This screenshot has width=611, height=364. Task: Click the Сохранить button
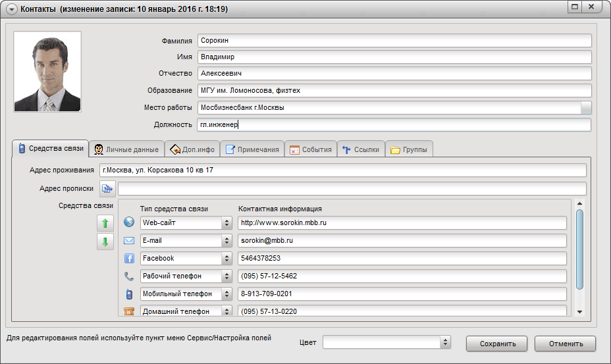[497, 344]
